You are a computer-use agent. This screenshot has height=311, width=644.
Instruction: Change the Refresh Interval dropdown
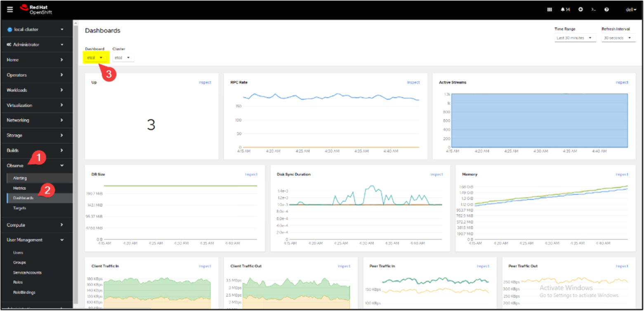[618, 38]
